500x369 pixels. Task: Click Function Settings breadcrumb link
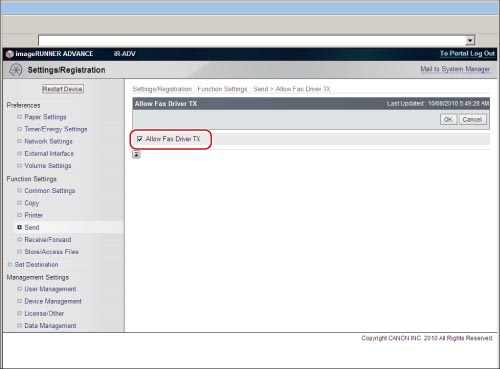point(222,89)
